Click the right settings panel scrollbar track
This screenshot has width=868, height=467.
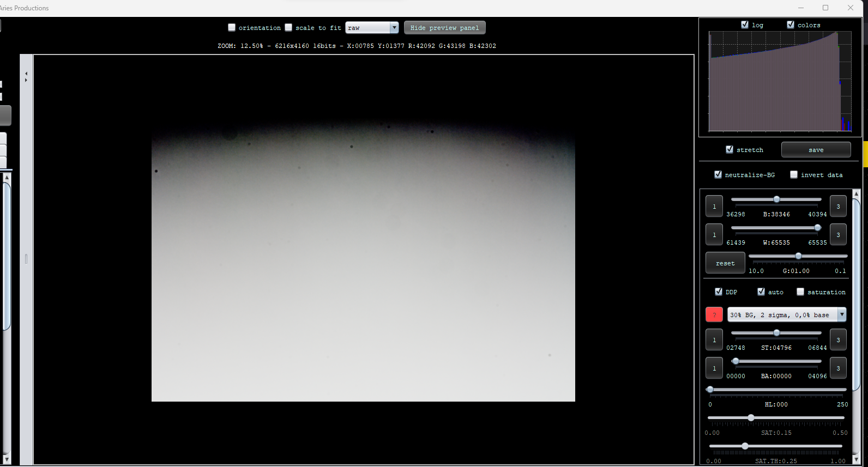pyautogui.click(x=856, y=327)
